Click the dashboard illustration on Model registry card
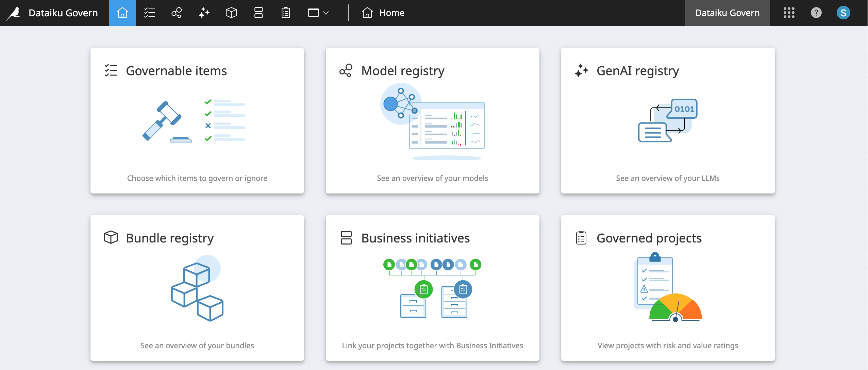Screen dimensions: 868x370 (433, 122)
